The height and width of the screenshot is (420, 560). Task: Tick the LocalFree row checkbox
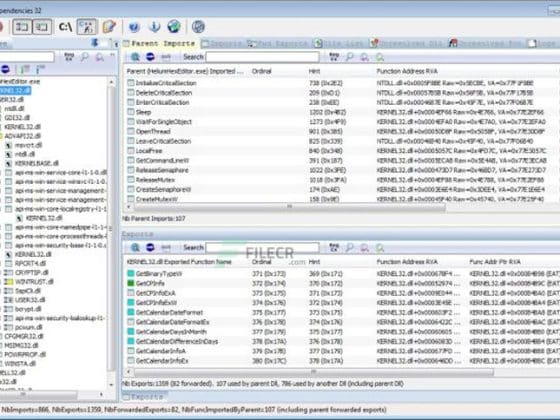tap(131, 151)
